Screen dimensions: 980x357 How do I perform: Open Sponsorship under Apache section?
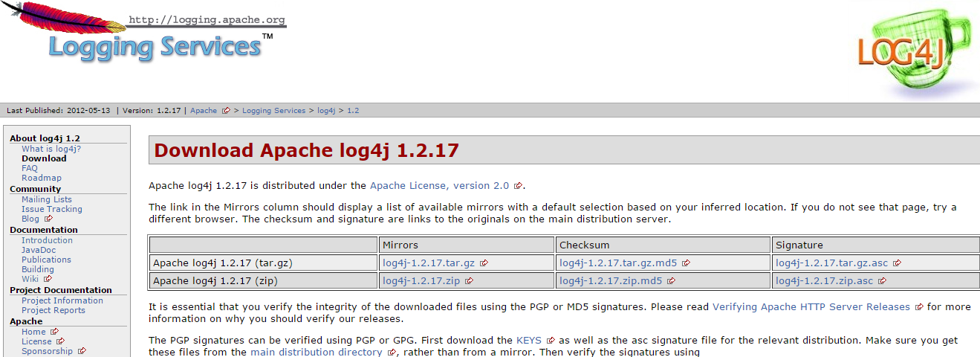point(48,351)
